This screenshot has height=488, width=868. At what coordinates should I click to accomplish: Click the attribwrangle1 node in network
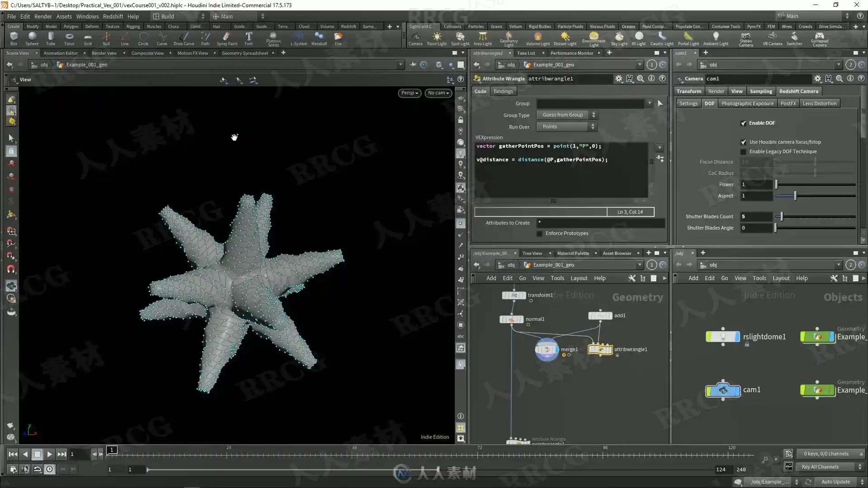(x=600, y=349)
